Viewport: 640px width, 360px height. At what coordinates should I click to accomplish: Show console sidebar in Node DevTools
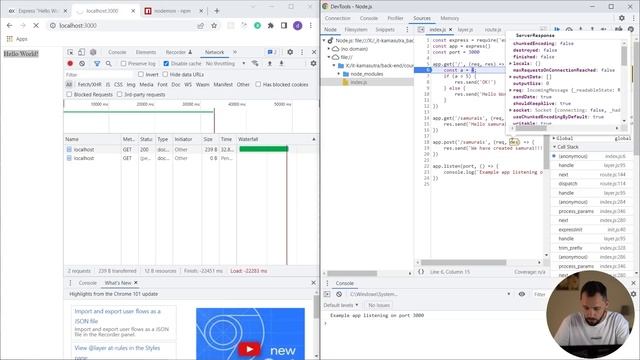327,294
